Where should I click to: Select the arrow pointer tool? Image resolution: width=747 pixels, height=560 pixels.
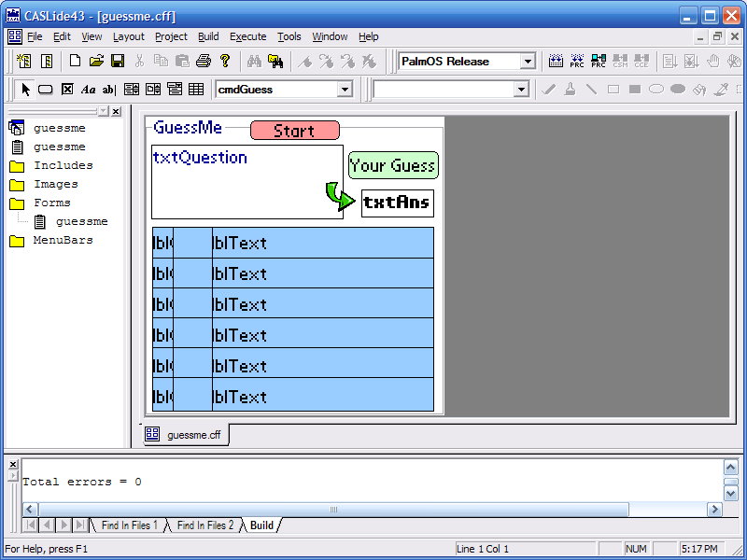coord(25,90)
